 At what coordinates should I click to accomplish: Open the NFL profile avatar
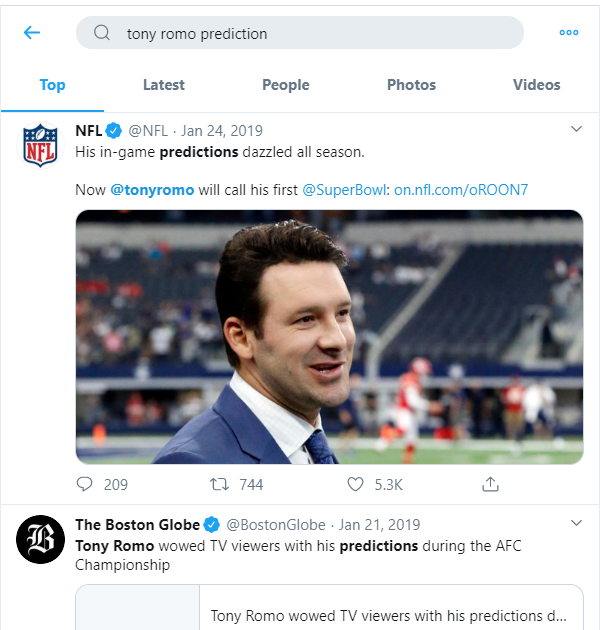point(41,144)
